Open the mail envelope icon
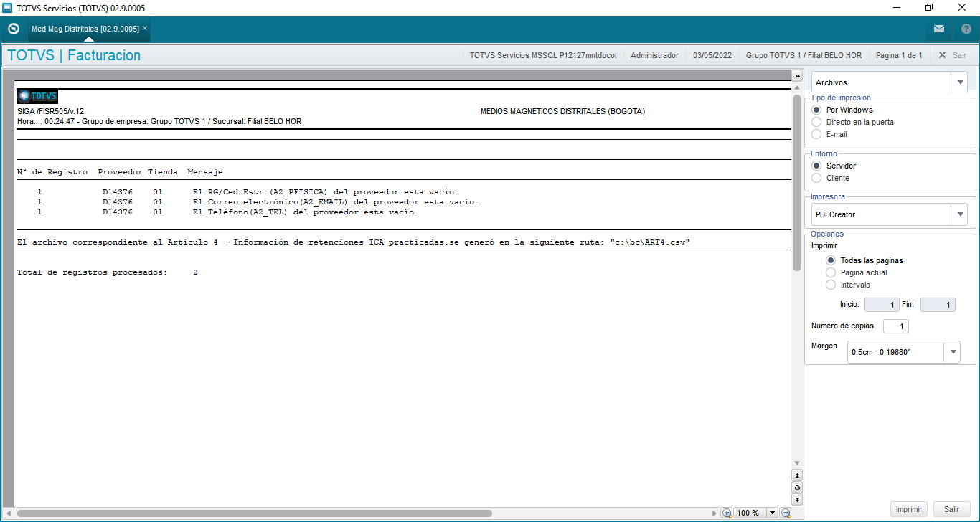 click(939, 29)
